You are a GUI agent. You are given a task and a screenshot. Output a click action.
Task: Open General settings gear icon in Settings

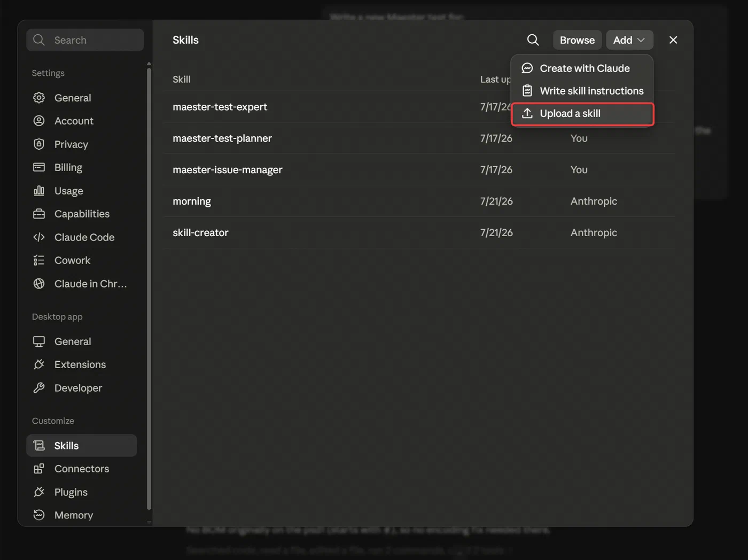click(39, 98)
